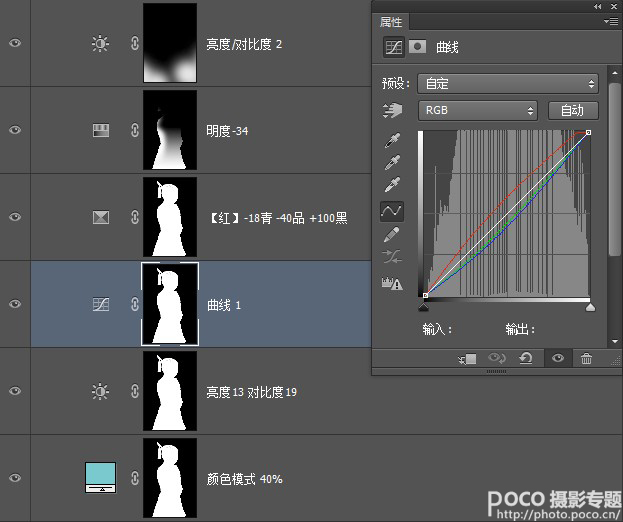Pick the black point eyedropper
623x522 pixels.
[393, 140]
